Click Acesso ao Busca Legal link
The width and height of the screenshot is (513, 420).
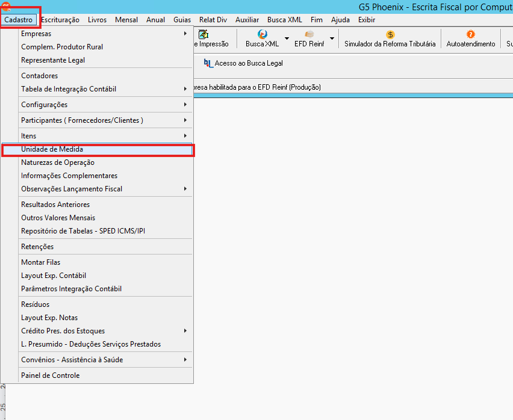249,63
